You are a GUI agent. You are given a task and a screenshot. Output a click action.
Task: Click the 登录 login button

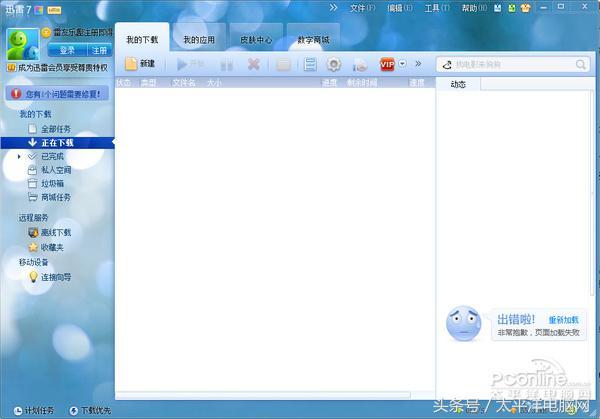point(67,50)
